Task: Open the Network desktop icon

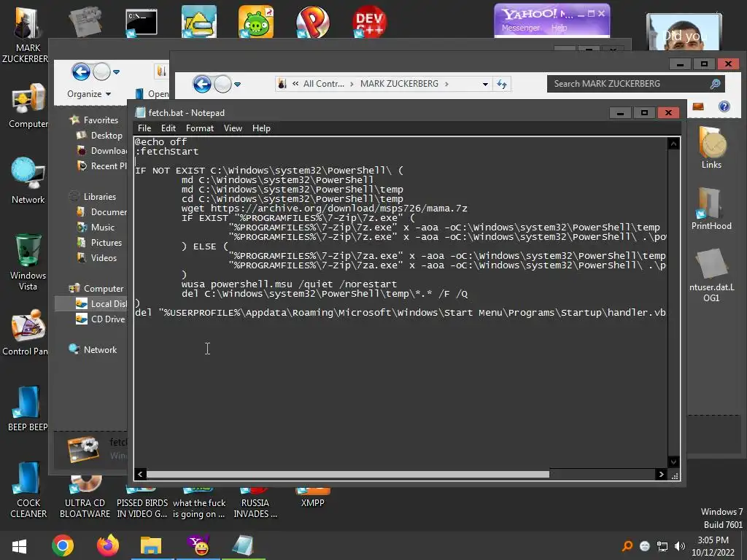Action: tap(28, 181)
